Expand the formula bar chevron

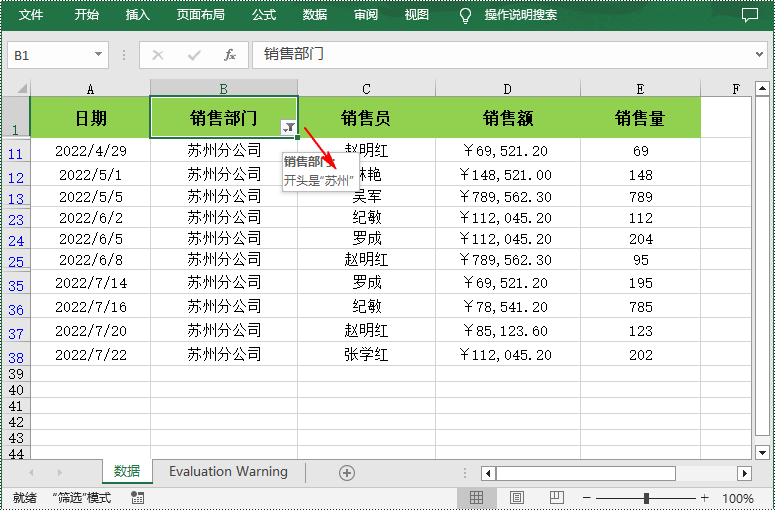tap(760, 54)
